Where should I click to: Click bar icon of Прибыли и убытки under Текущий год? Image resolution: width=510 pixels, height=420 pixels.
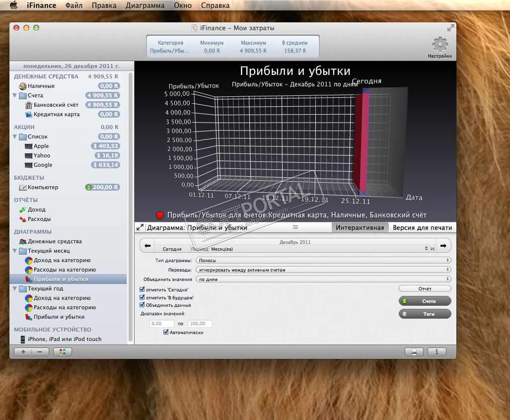click(29, 317)
